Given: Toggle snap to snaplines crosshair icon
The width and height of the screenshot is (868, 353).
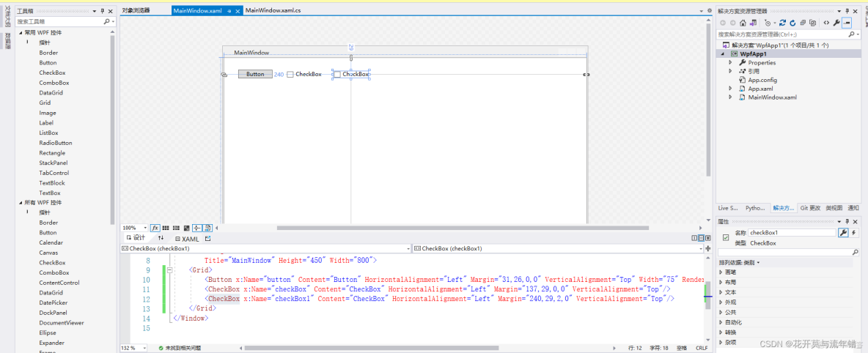Looking at the screenshot, I should [197, 228].
